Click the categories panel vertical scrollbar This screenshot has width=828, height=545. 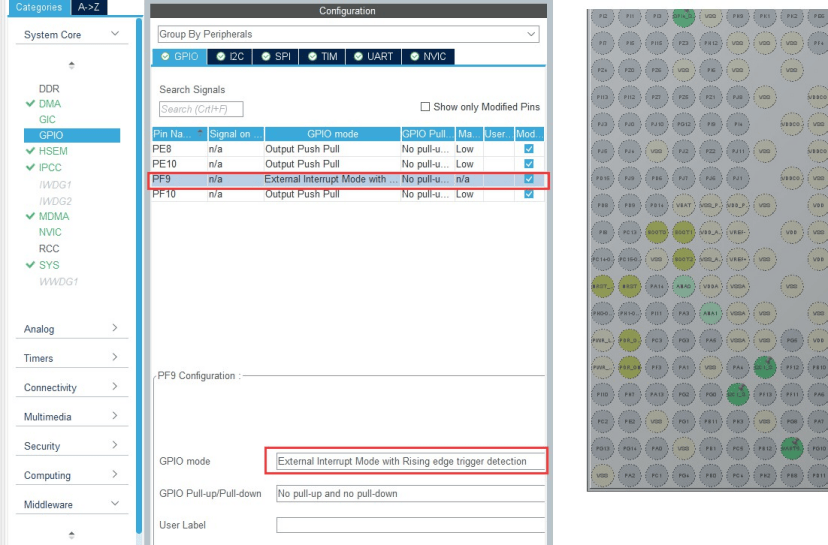pyautogui.click(x=139, y=275)
